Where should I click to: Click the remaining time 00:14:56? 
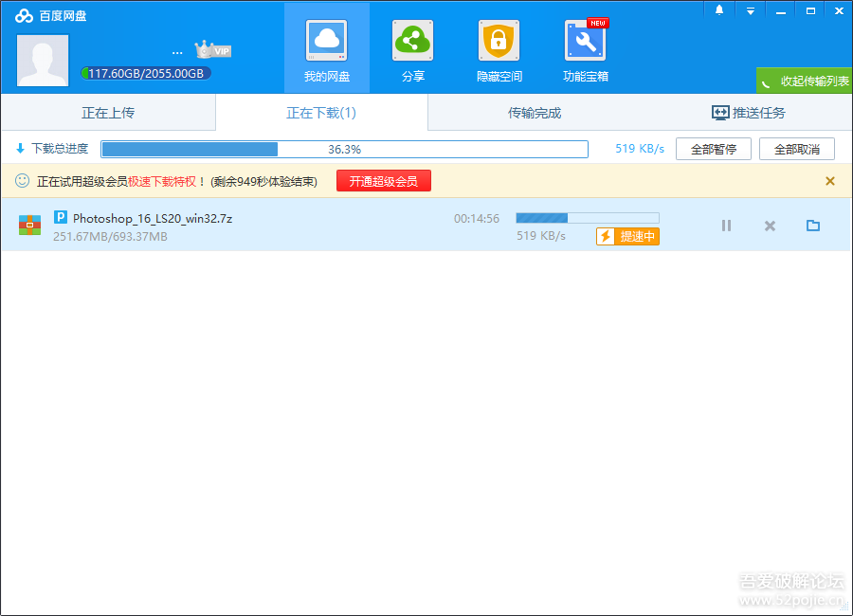click(x=477, y=218)
